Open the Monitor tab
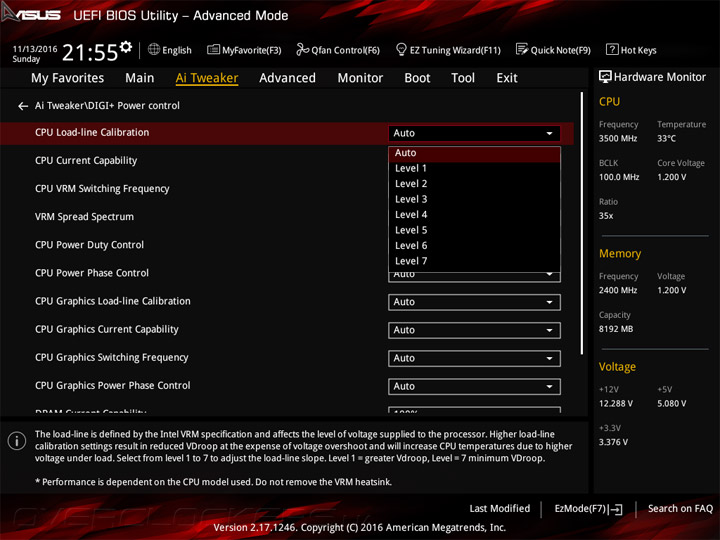The width and height of the screenshot is (720, 540). pyautogui.click(x=360, y=78)
